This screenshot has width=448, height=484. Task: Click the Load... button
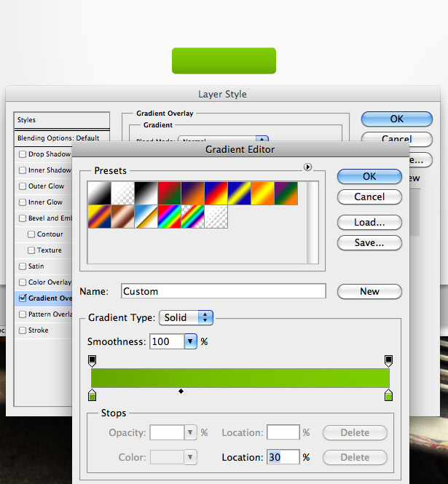point(369,222)
